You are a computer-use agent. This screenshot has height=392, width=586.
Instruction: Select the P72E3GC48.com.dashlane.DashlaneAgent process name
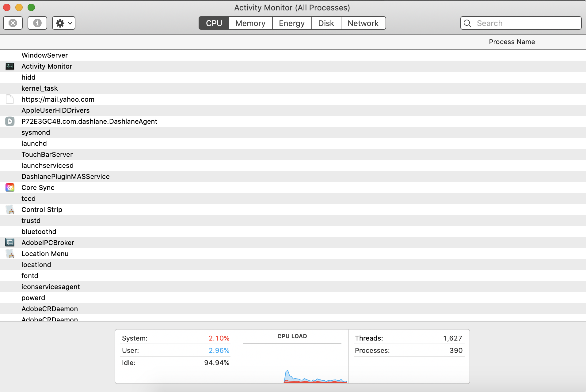[x=89, y=121]
